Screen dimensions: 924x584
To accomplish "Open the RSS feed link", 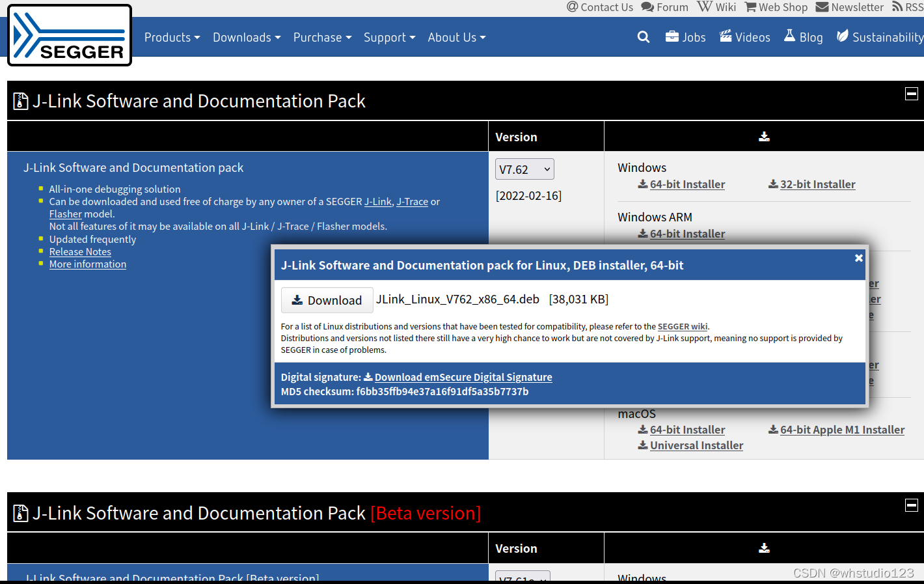I will pos(908,7).
